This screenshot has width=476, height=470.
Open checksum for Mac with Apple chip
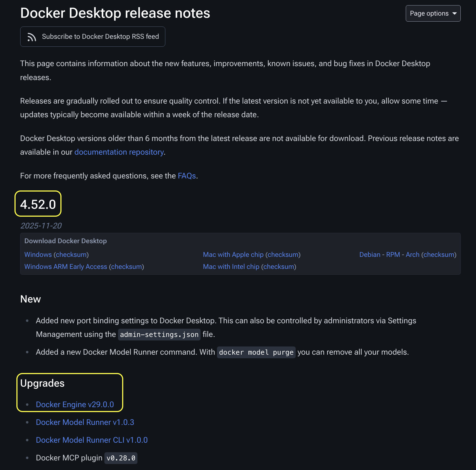tap(283, 255)
